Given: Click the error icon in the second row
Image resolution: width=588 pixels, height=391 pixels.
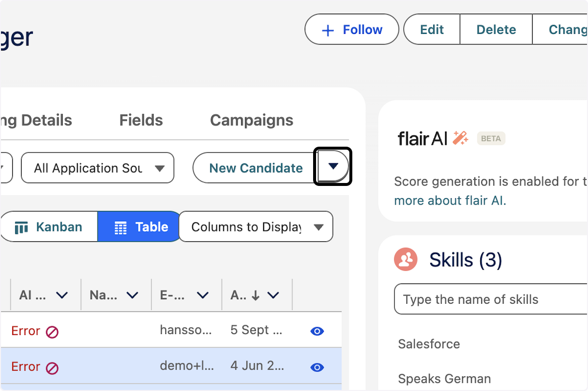Looking at the screenshot, I should tap(52, 367).
